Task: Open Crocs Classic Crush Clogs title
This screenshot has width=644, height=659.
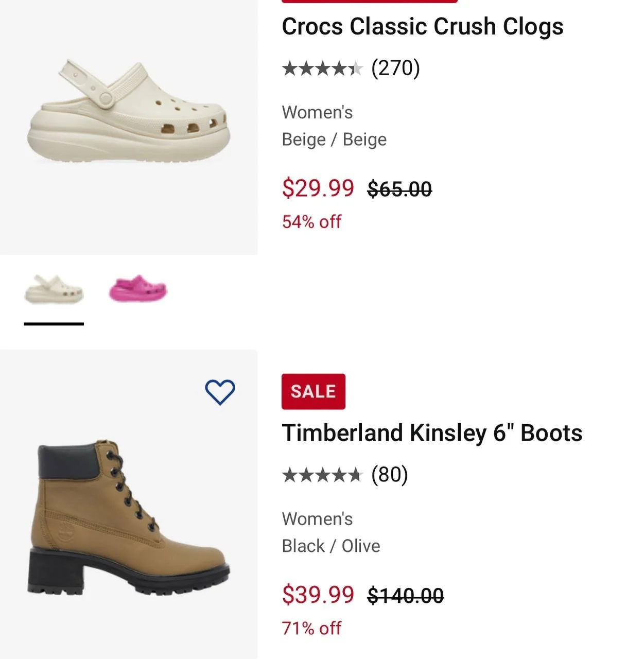Action: pyautogui.click(x=422, y=26)
